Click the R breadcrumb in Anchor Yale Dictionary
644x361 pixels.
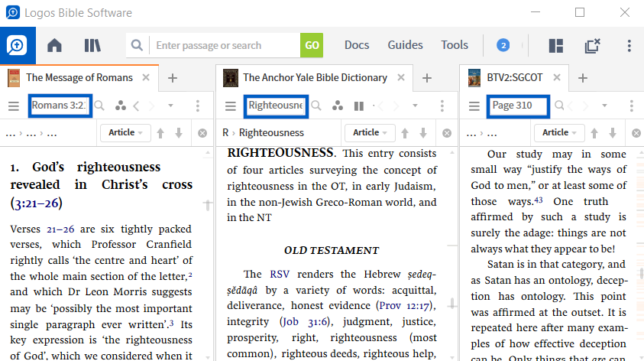[225, 133]
